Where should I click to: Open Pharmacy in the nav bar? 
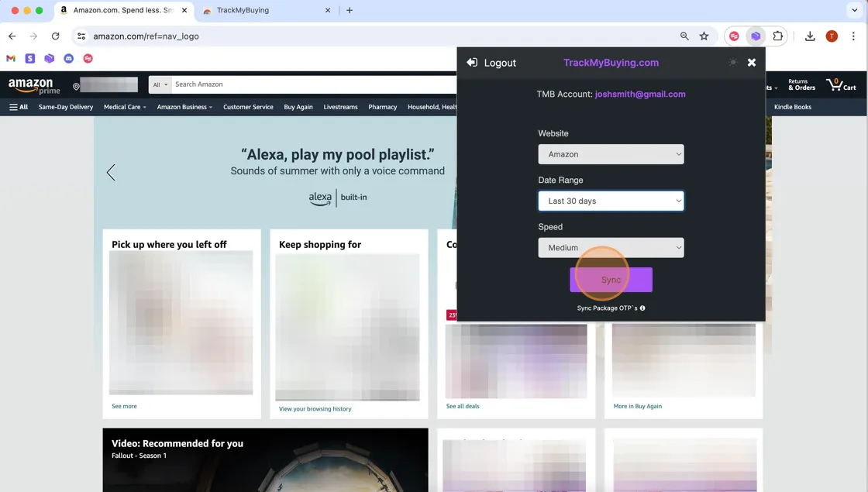pyautogui.click(x=383, y=107)
